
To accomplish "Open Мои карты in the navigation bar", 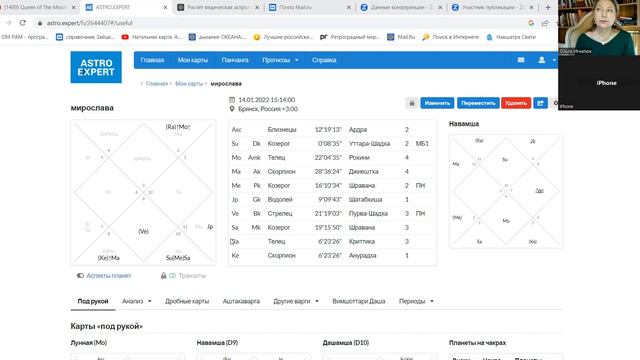I will tap(193, 60).
